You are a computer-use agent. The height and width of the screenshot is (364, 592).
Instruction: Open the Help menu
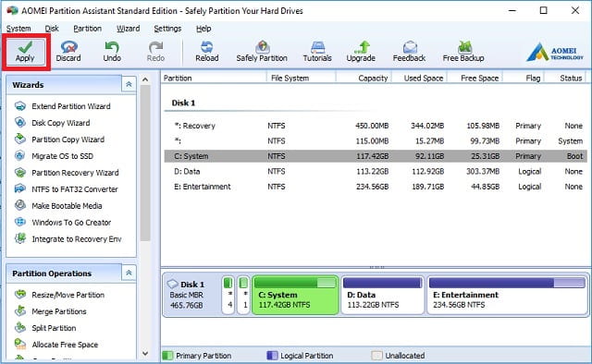(203, 29)
